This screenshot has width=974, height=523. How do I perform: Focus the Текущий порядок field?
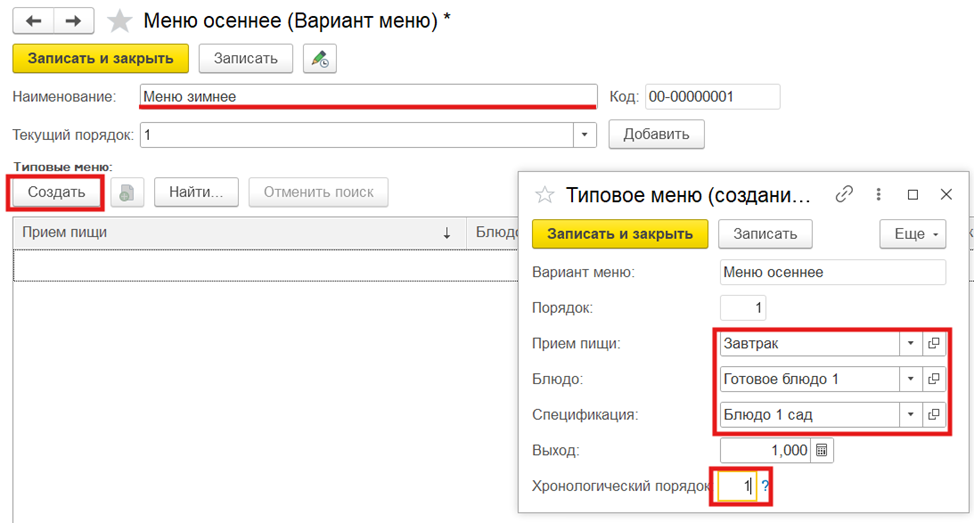[357, 135]
